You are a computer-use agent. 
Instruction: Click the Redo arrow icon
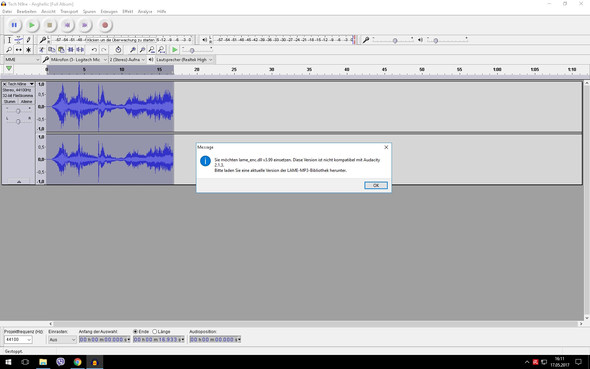(104, 50)
